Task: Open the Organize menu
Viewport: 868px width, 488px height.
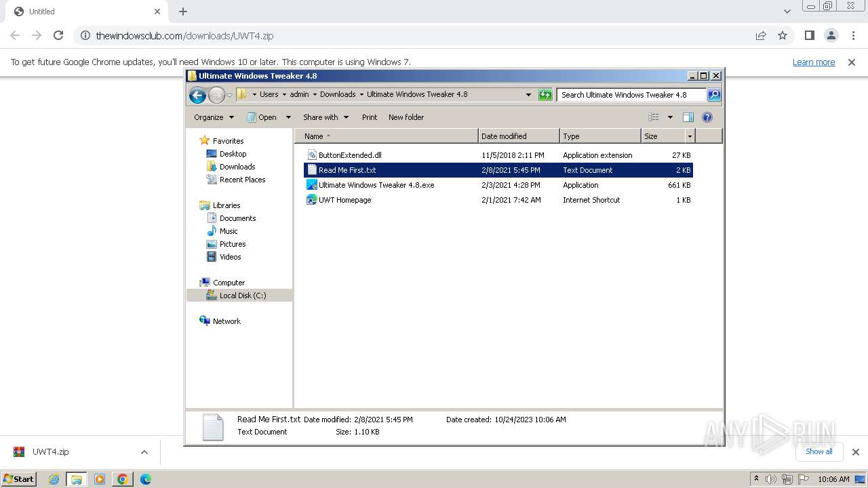Action: point(214,117)
